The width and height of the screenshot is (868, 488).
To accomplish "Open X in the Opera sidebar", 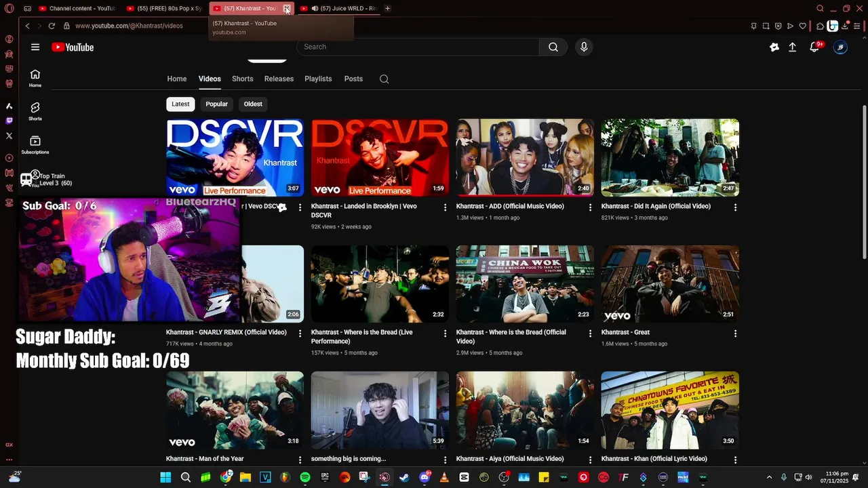I will (9, 136).
